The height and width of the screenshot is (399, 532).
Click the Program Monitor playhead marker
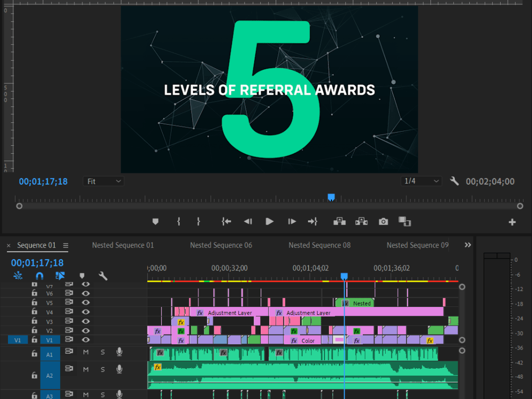(x=331, y=197)
